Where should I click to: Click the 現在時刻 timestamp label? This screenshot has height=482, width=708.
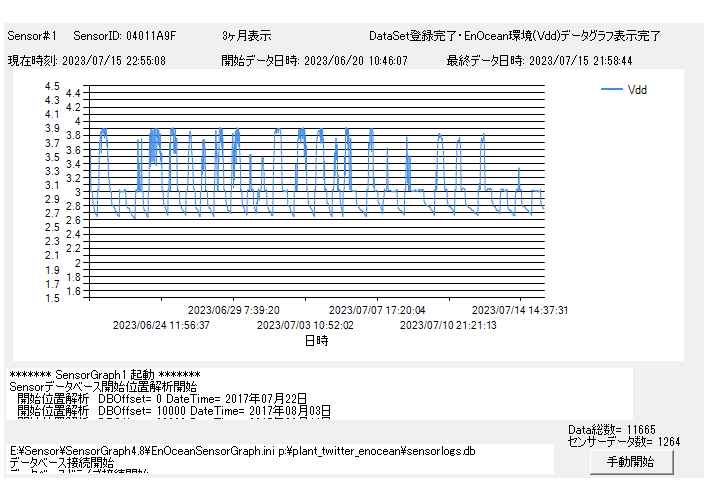click(x=87, y=60)
